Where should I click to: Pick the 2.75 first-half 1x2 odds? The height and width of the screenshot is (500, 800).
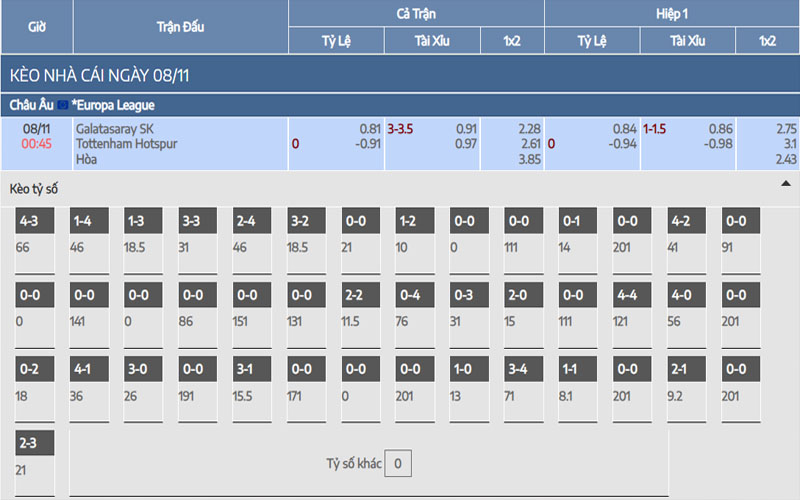tap(785, 129)
